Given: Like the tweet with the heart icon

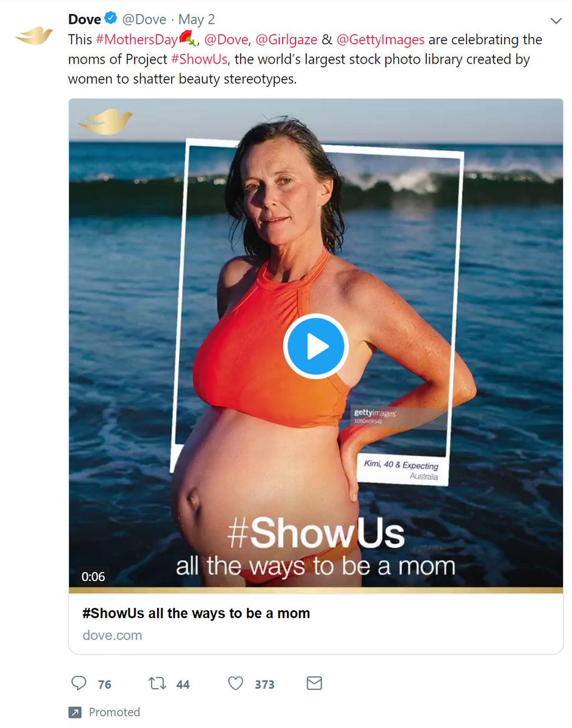Looking at the screenshot, I should 235,684.
